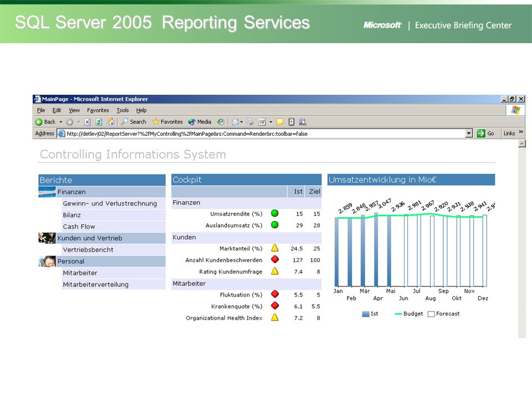This screenshot has height=399, width=532.
Task: Open the Search pane from the toolbar
Action: 134,122
